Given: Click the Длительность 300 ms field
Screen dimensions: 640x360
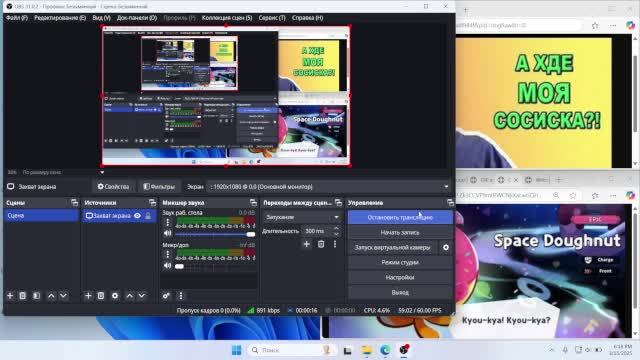Looking at the screenshot, I should tap(317, 231).
